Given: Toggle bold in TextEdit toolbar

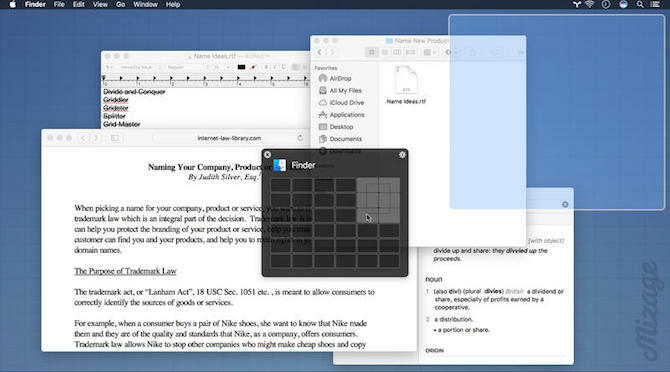Looking at the screenshot, I should 266,67.
